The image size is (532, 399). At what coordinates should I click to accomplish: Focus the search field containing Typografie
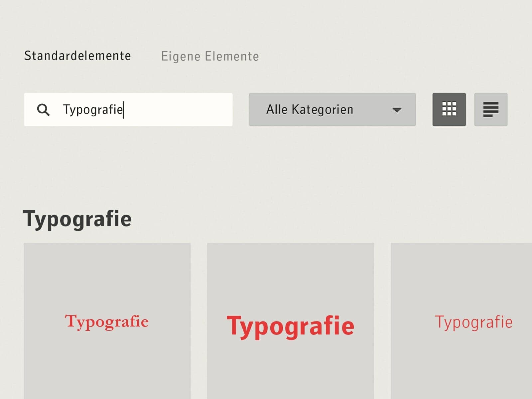128,109
